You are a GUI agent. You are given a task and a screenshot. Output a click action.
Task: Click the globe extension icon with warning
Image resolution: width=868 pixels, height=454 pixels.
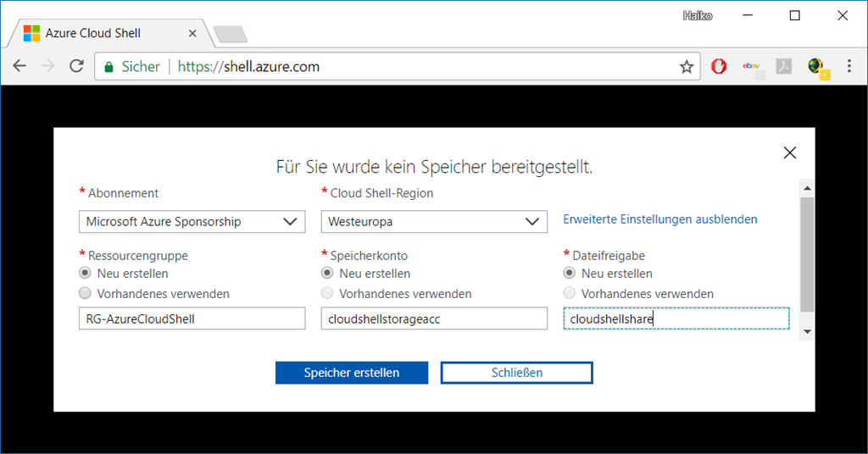[x=817, y=66]
